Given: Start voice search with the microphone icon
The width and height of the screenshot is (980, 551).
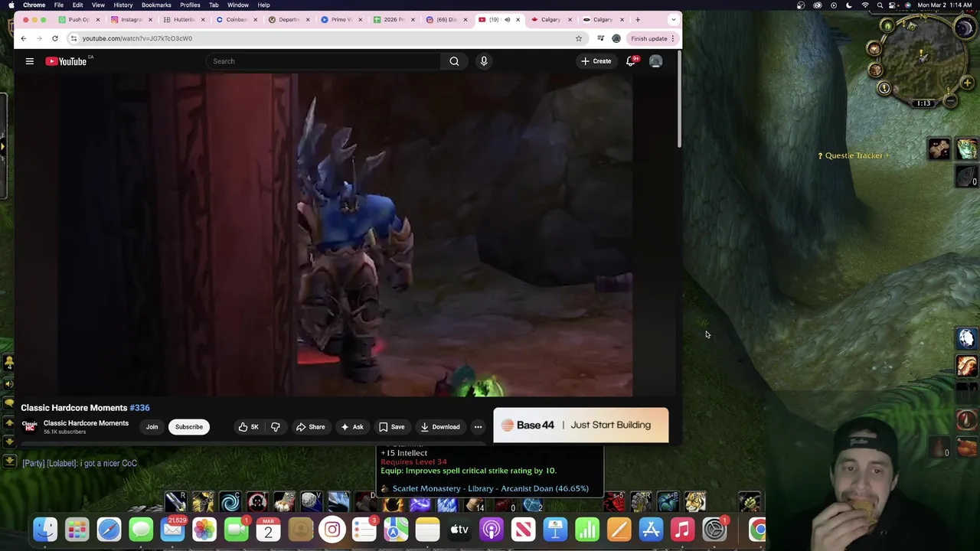Looking at the screenshot, I should pyautogui.click(x=484, y=61).
